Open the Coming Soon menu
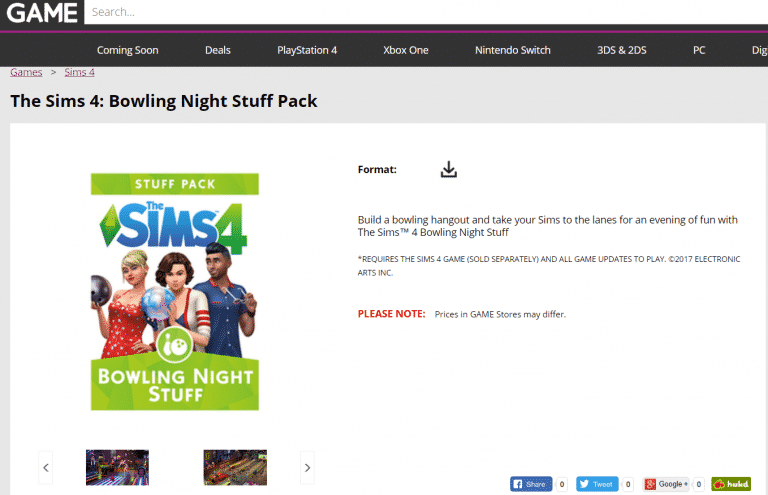The height and width of the screenshot is (495, 768). (128, 50)
